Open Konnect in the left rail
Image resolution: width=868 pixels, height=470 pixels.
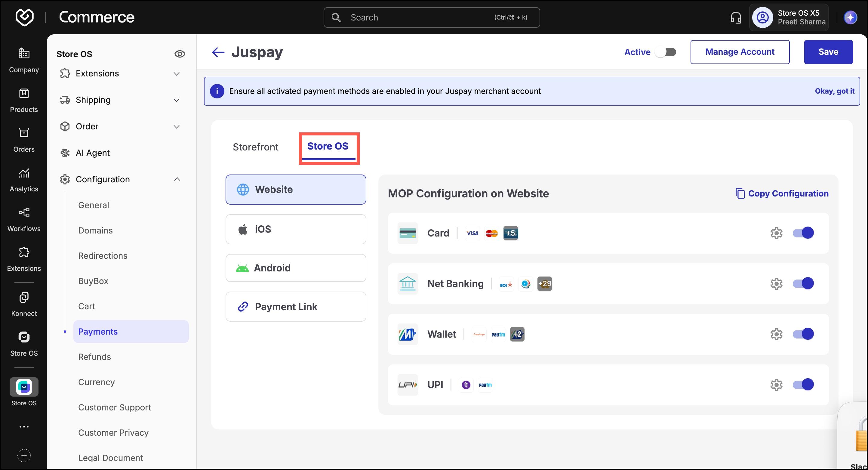[x=24, y=304]
